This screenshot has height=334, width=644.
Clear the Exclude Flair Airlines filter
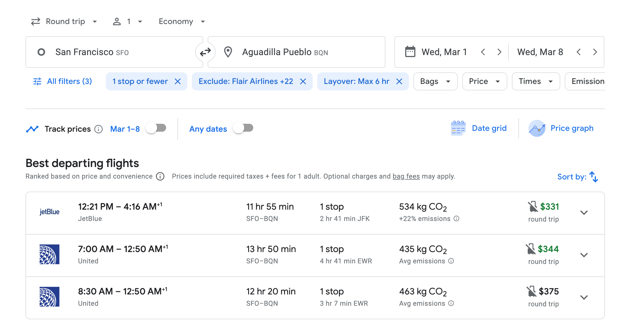click(303, 81)
